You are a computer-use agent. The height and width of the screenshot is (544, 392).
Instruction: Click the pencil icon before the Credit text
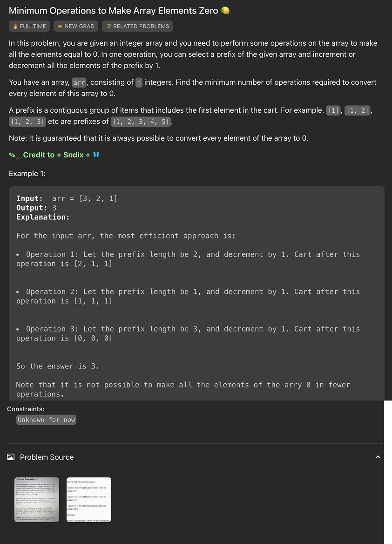pos(13,154)
